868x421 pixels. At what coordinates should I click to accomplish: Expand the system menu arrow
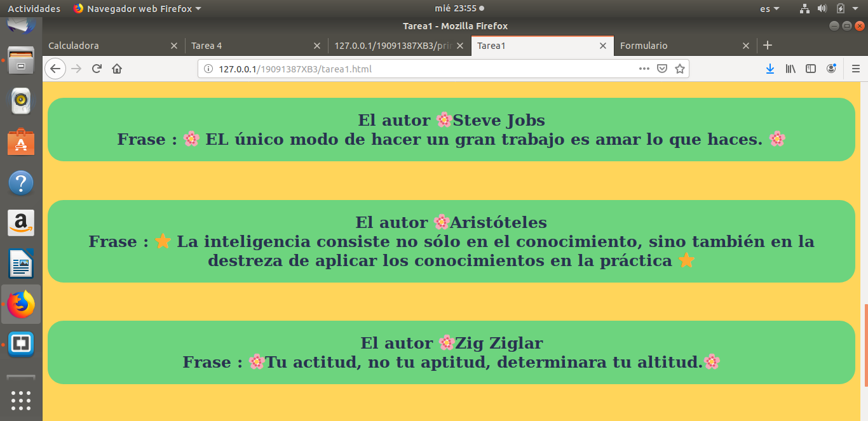click(x=857, y=8)
